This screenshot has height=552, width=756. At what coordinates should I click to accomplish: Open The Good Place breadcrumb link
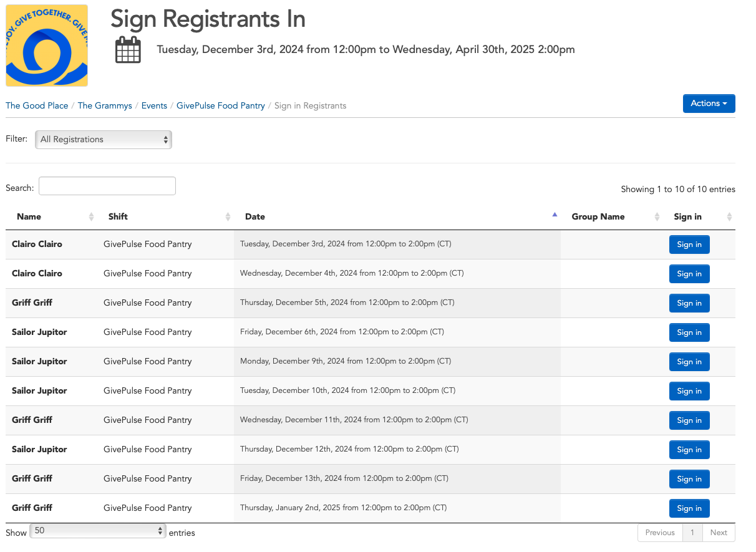pos(37,106)
